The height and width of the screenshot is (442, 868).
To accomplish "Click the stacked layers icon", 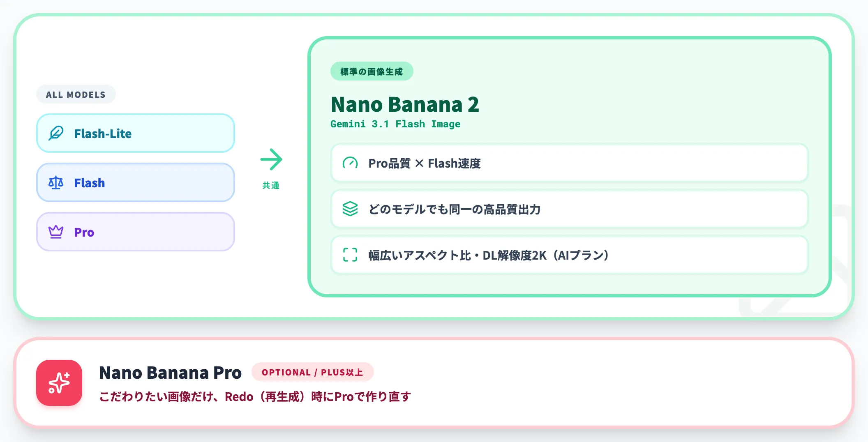I will pos(350,209).
